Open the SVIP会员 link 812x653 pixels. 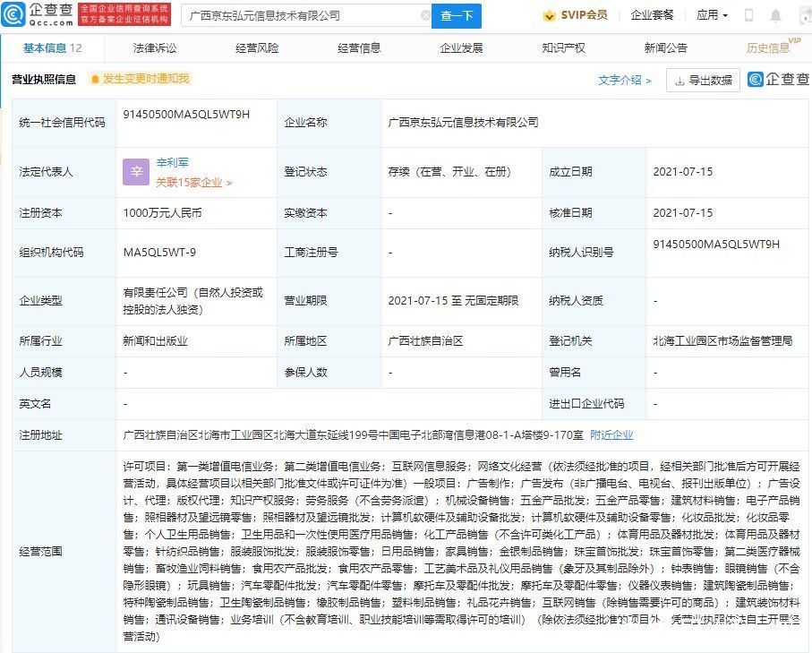584,15
